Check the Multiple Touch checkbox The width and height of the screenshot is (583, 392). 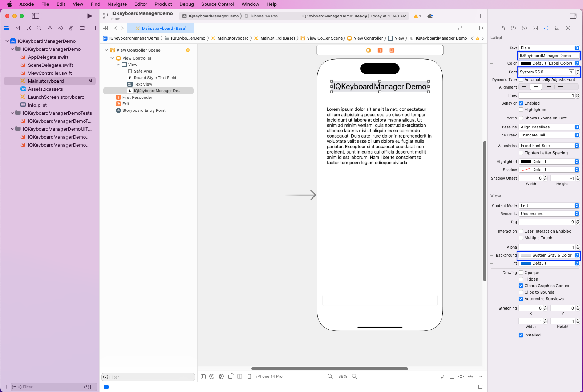[x=521, y=238]
